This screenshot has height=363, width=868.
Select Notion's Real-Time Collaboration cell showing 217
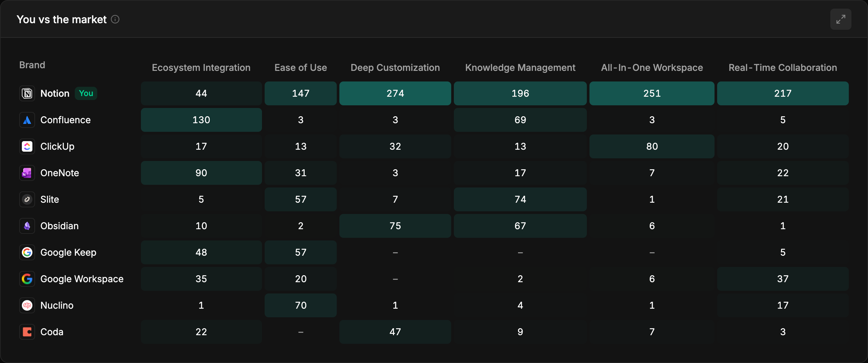[783, 93]
